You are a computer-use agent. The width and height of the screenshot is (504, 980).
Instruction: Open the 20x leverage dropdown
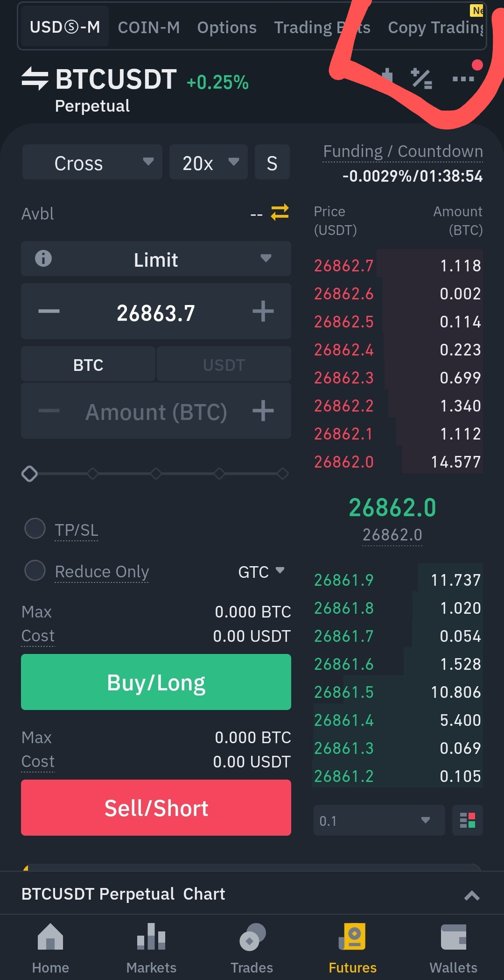(209, 163)
